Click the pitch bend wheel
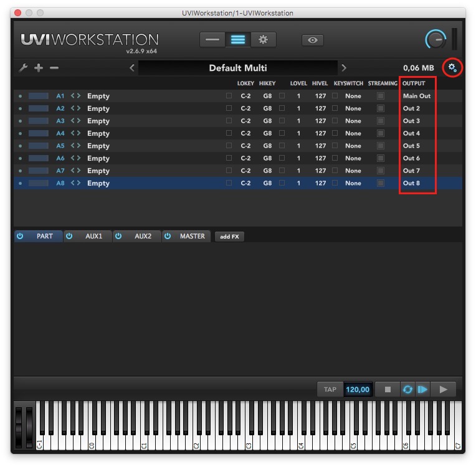 click(19, 427)
